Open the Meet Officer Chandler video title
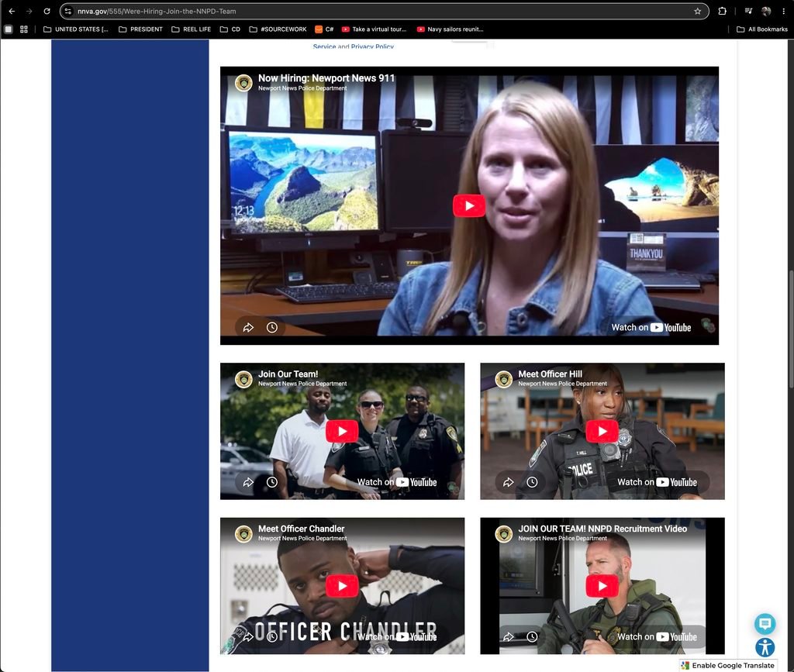This screenshot has height=672, width=794. coord(302,529)
